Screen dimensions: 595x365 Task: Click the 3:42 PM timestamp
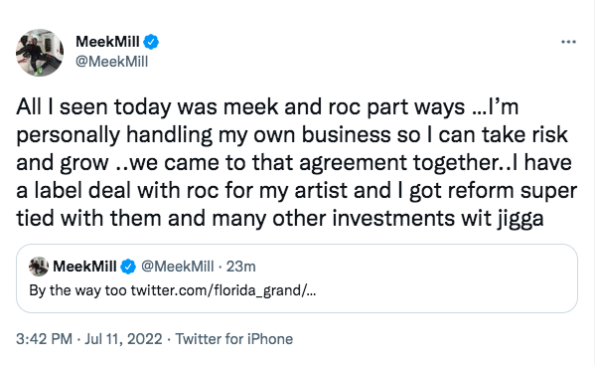tap(44, 339)
